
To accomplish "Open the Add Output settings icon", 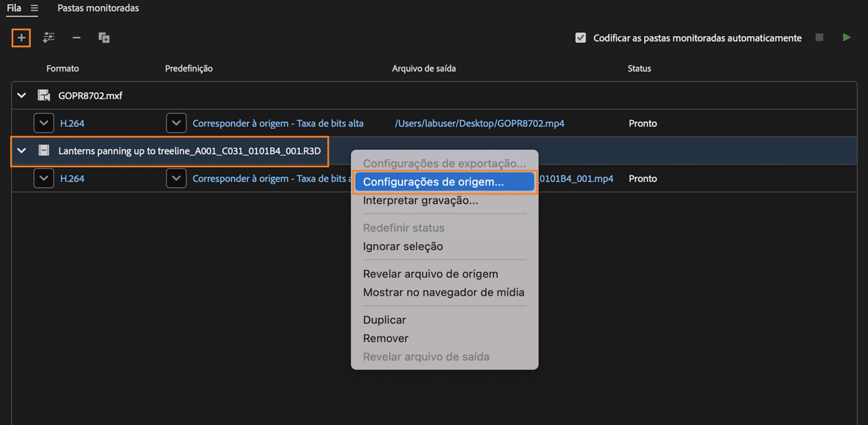I will (49, 38).
